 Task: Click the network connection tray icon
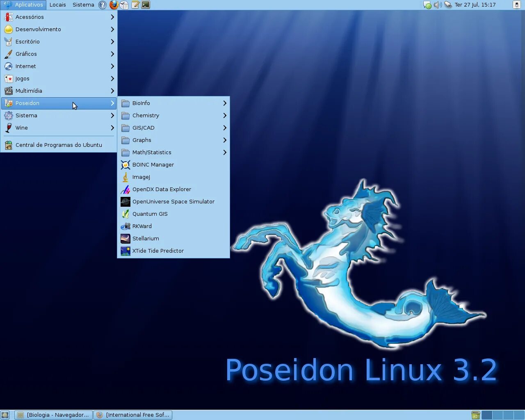pyautogui.click(x=448, y=5)
